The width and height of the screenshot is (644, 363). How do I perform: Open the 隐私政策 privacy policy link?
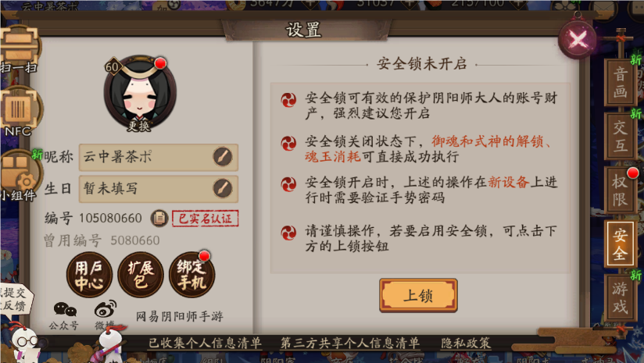466,343
